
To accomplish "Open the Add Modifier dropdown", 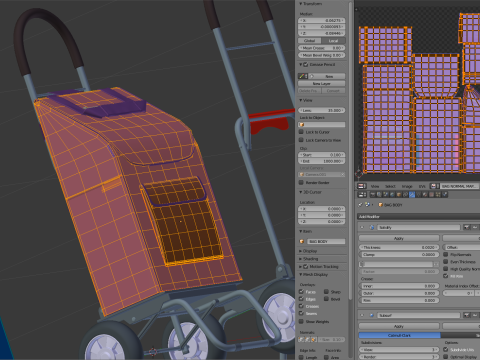I will click(x=418, y=216).
